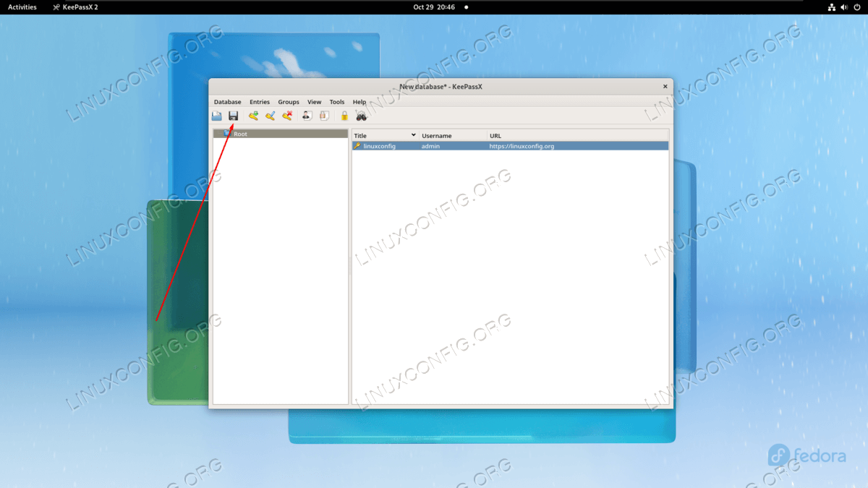Viewport: 868px width, 488px height.
Task: Lock the database with the padlock icon
Action: [x=344, y=116]
